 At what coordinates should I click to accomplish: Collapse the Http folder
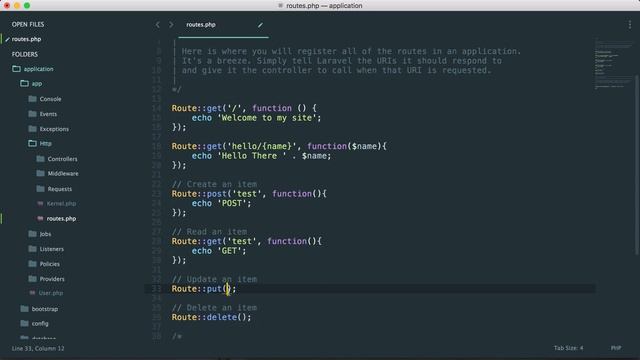pyautogui.click(x=45, y=144)
